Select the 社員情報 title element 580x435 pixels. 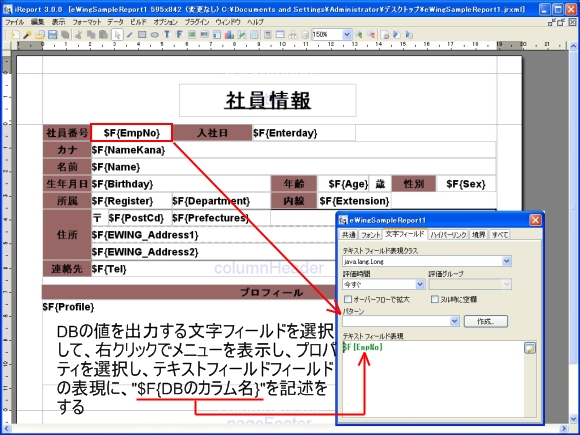[x=268, y=100]
